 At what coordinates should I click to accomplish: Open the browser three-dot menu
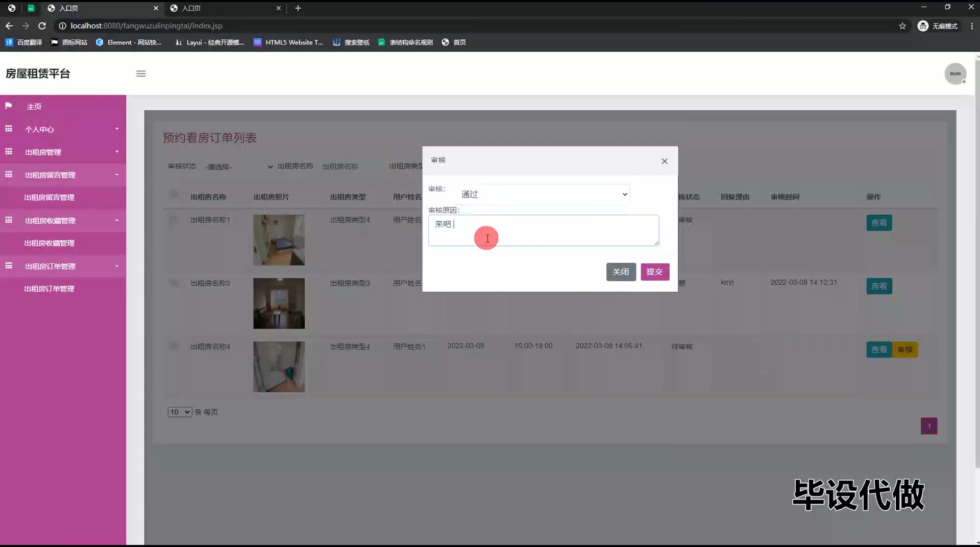tap(972, 26)
